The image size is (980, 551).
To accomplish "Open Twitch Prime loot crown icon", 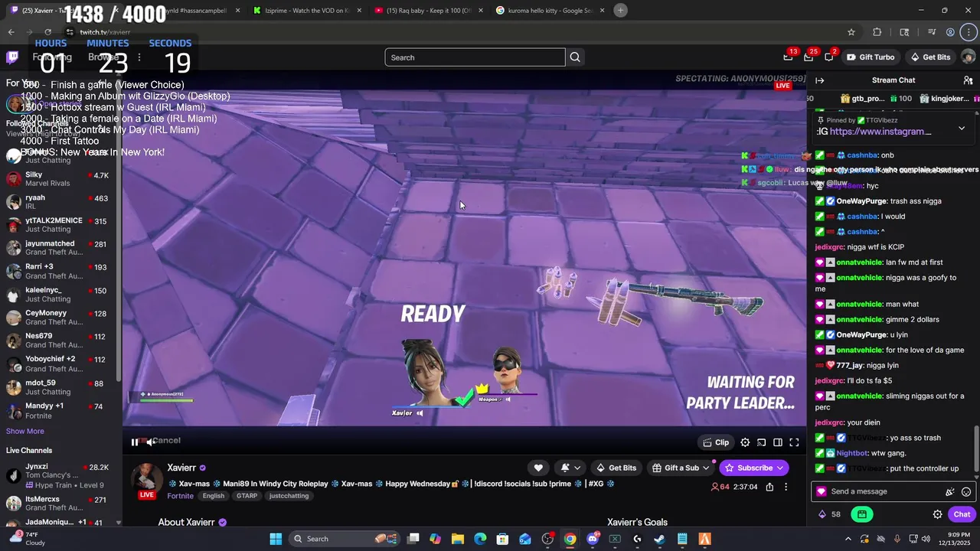I will point(788,57).
